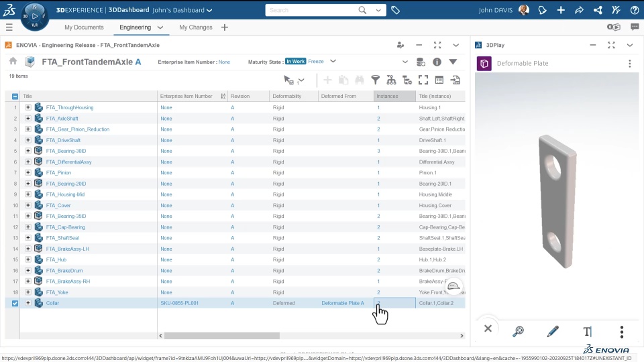Open the SKU-0855-PL001 item number
644x362 pixels.
[x=180, y=303]
